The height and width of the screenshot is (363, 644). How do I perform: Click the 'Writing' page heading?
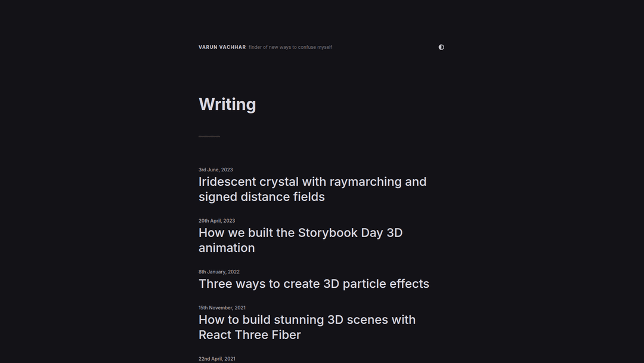(227, 104)
